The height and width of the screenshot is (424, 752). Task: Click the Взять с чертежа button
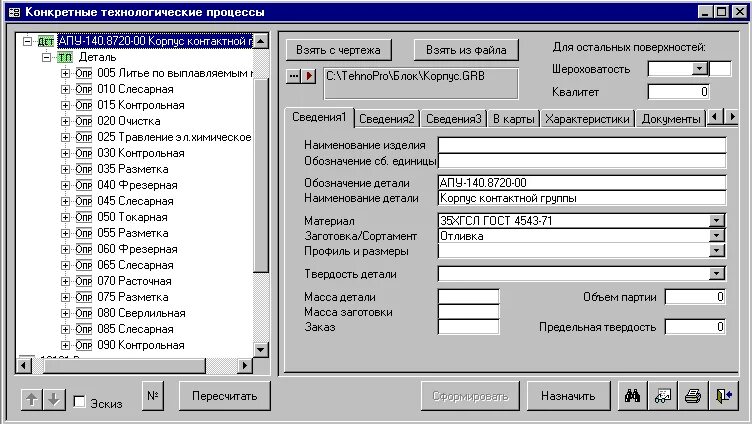tap(338, 50)
